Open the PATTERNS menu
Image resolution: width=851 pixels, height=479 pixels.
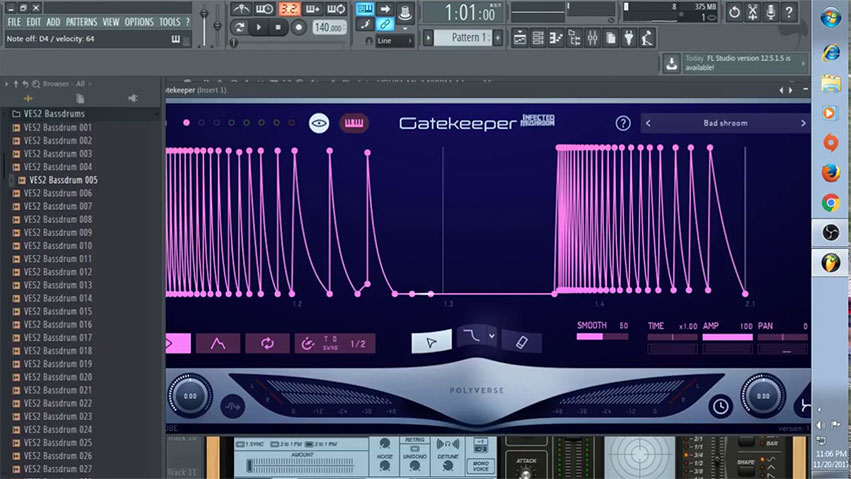pyautogui.click(x=81, y=22)
